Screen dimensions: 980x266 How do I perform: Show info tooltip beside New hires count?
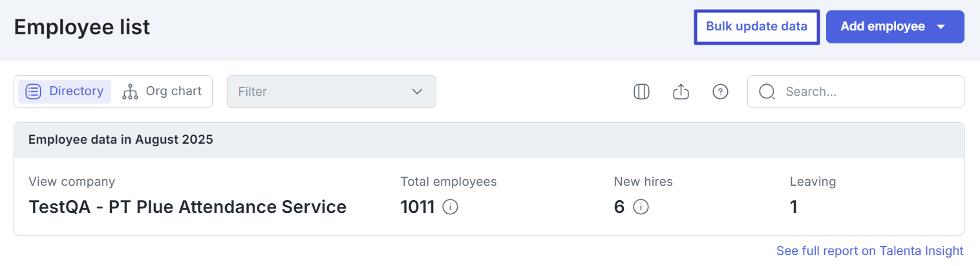641,207
